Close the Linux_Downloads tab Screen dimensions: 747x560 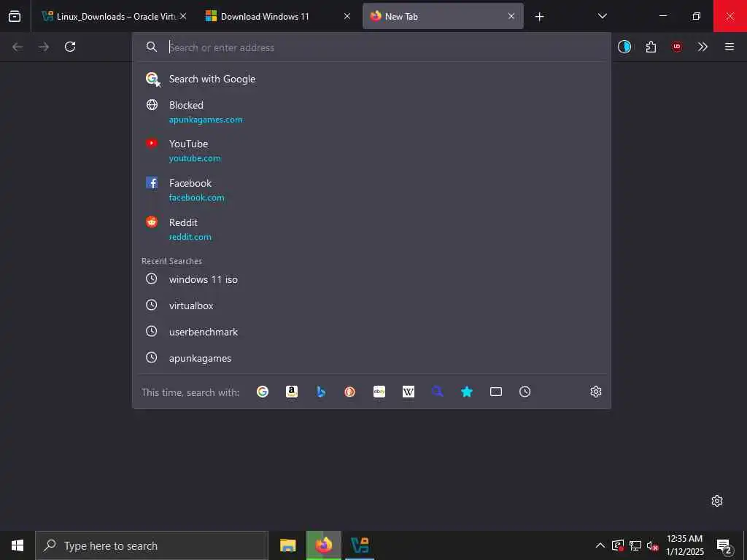point(183,16)
